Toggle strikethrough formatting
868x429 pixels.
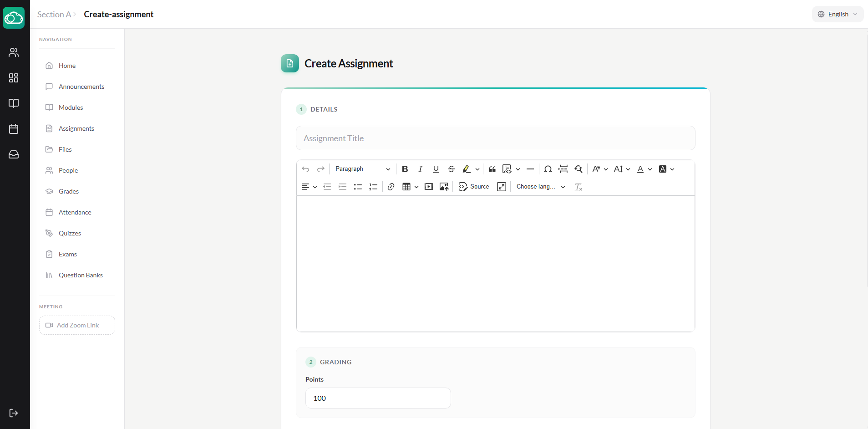pyautogui.click(x=452, y=169)
